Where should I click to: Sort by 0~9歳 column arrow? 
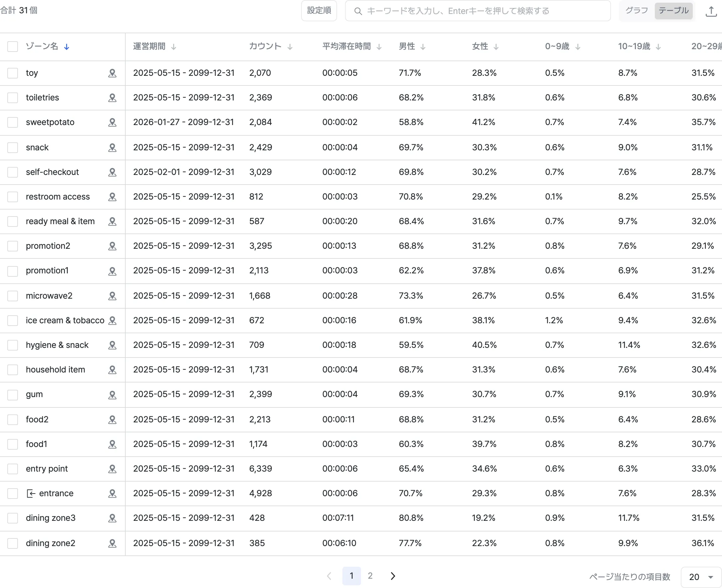click(578, 47)
